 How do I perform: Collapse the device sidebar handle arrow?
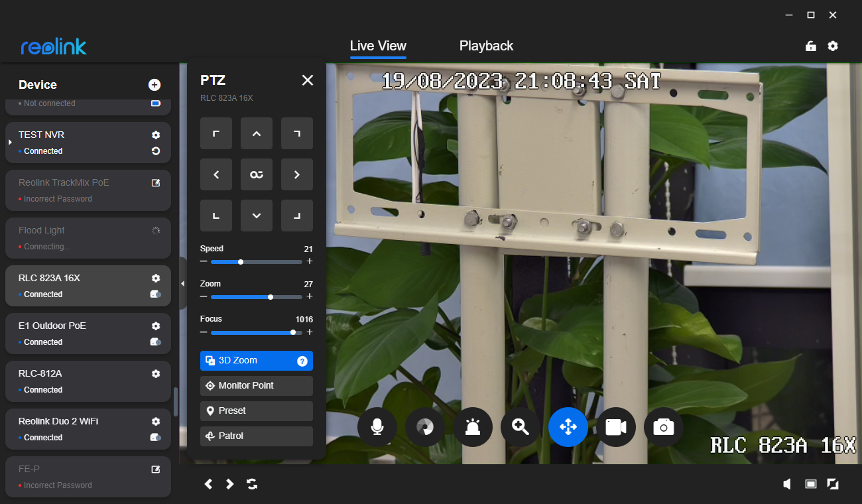pos(182,283)
